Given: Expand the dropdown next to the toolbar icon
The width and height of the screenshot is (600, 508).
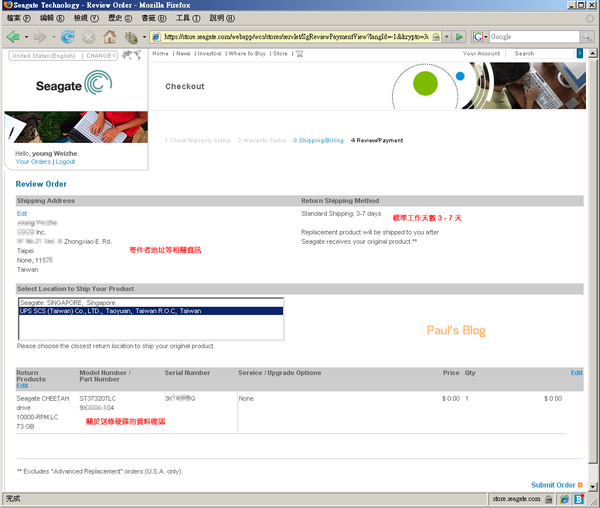Looking at the screenshot, I should [144, 37].
